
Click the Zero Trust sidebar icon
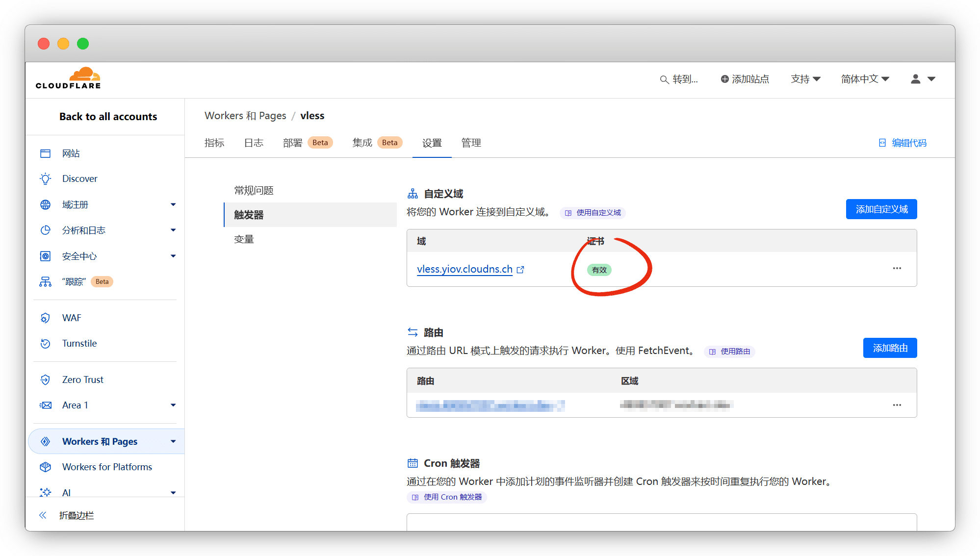45,380
